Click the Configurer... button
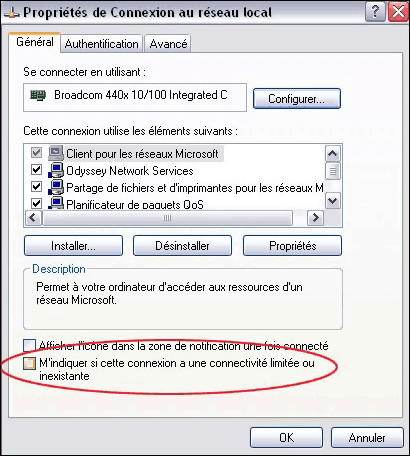This screenshot has width=410, height=456. click(x=297, y=99)
